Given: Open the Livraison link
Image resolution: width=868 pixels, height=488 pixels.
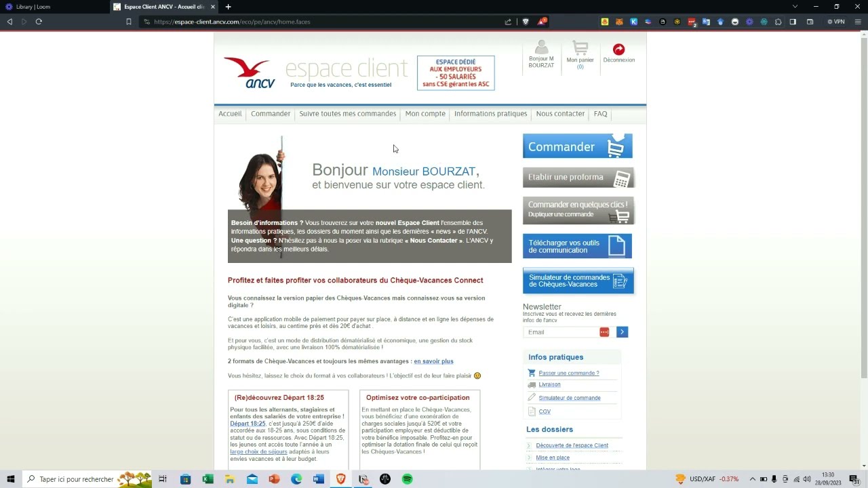Looking at the screenshot, I should (x=549, y=385).
